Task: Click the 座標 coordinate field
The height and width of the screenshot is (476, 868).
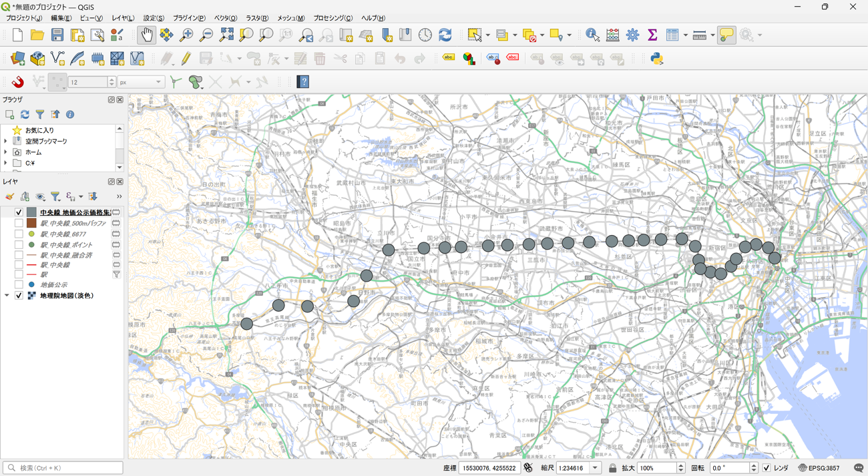Action: 489,468
